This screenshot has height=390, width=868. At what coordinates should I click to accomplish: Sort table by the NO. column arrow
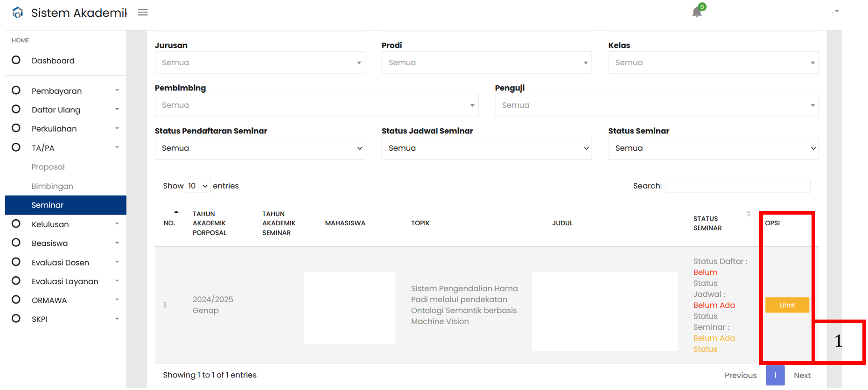pyautogui.click(x=176, y=212)
